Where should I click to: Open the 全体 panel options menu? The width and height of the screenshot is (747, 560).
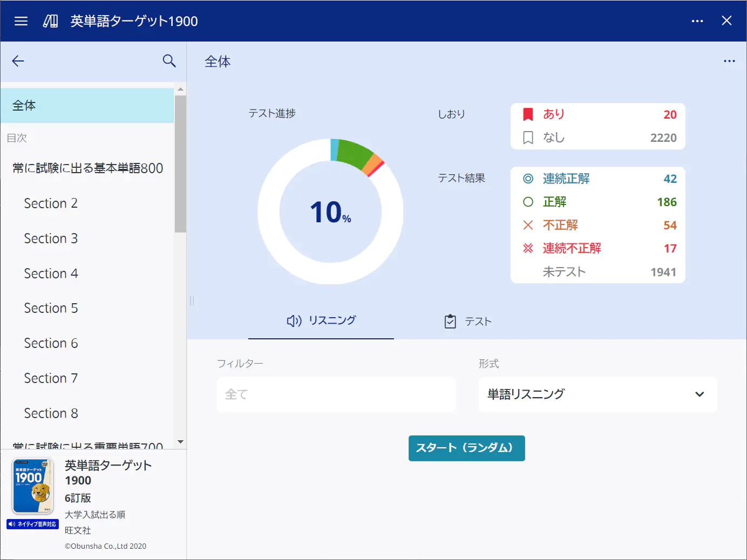point(729,61)
